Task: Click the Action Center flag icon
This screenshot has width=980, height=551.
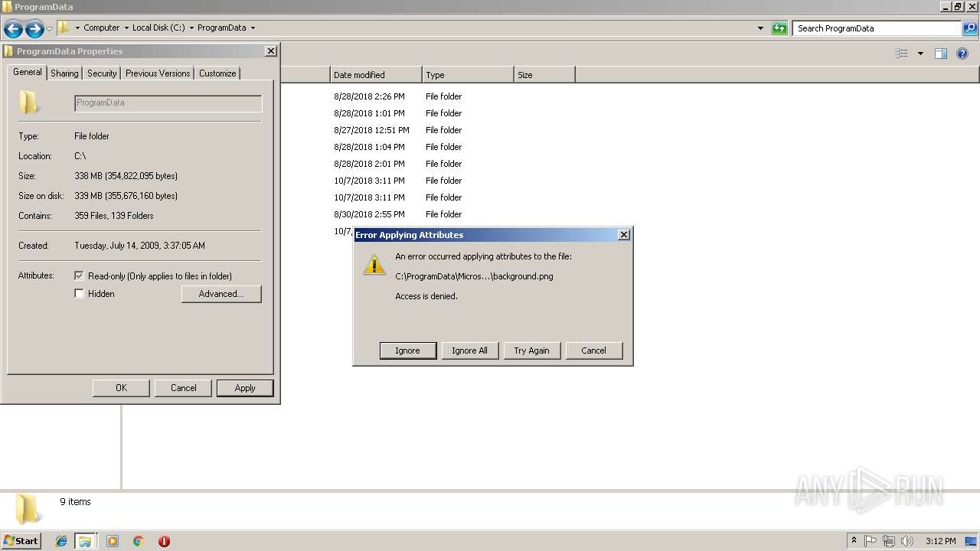Action: pyautogui.click(x=871, y=541)
